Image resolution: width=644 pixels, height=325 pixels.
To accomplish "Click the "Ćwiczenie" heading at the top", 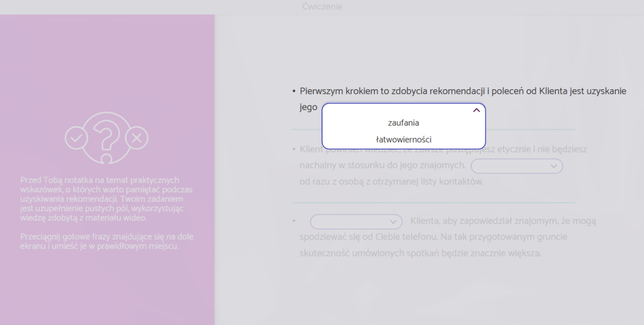I will pyautogui.click(x=322, y=7).
